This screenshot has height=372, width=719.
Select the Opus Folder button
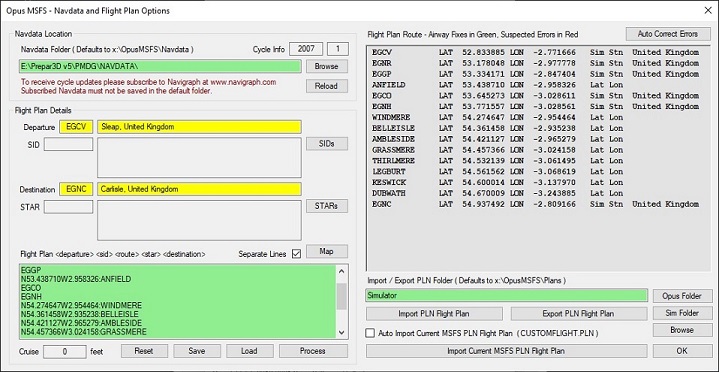682,296
